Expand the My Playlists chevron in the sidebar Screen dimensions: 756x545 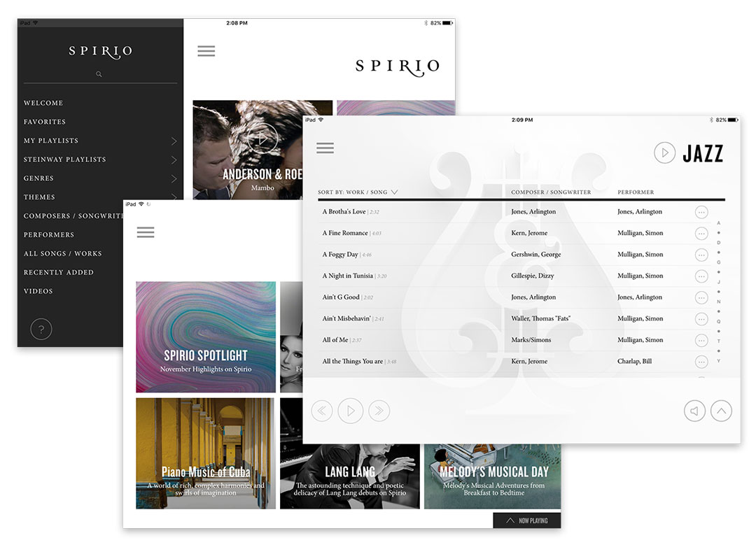(174, 141)
